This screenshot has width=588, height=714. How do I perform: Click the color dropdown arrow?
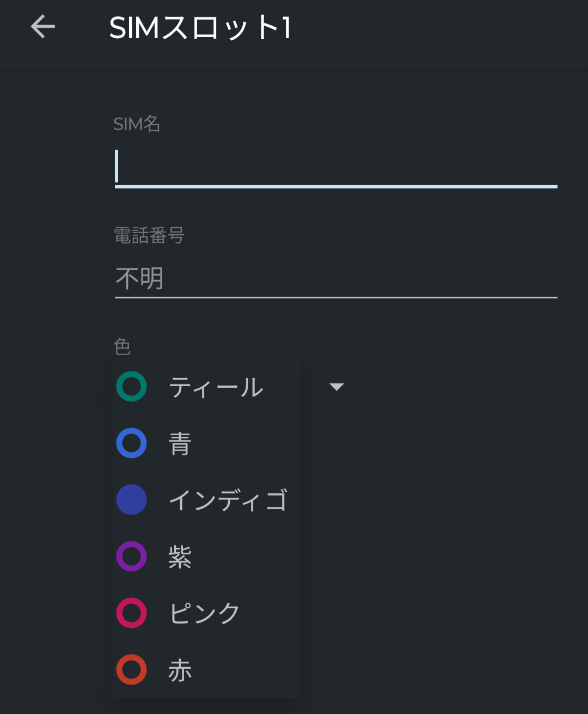click(x=336, y=387)
